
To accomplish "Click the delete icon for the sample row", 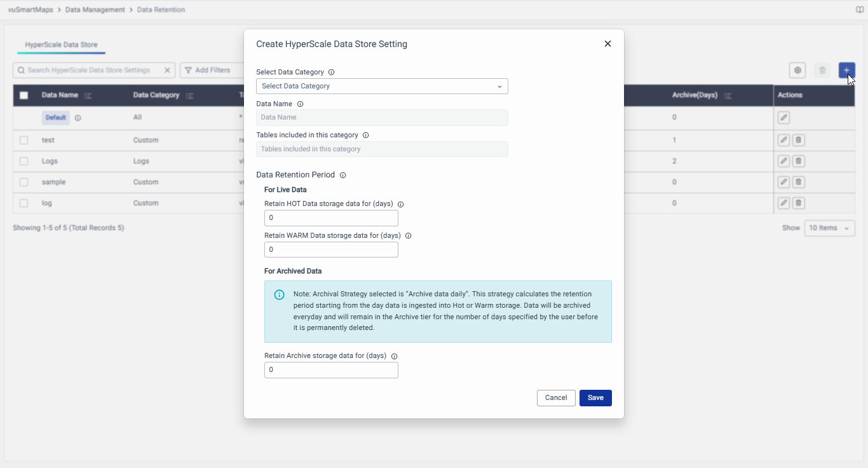I will click(x=799, y=182).
